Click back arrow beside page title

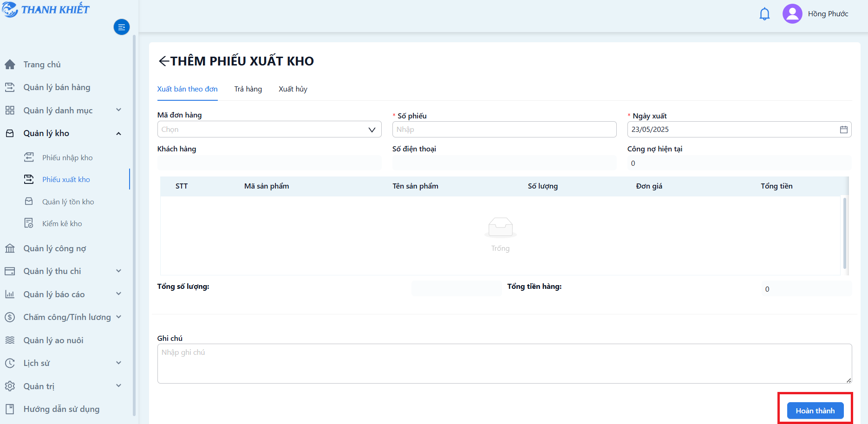tap(163, 61)
